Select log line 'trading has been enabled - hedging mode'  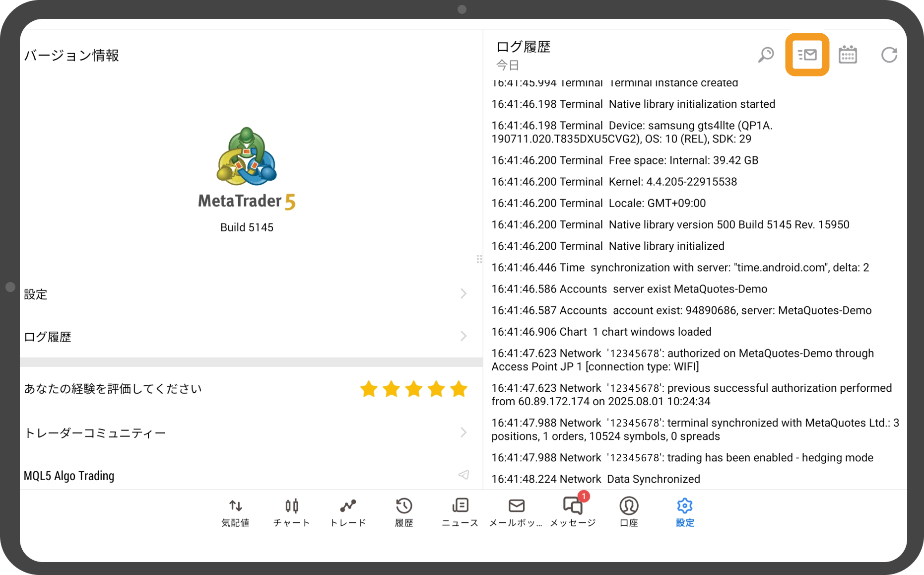click(x=682, y=458)
